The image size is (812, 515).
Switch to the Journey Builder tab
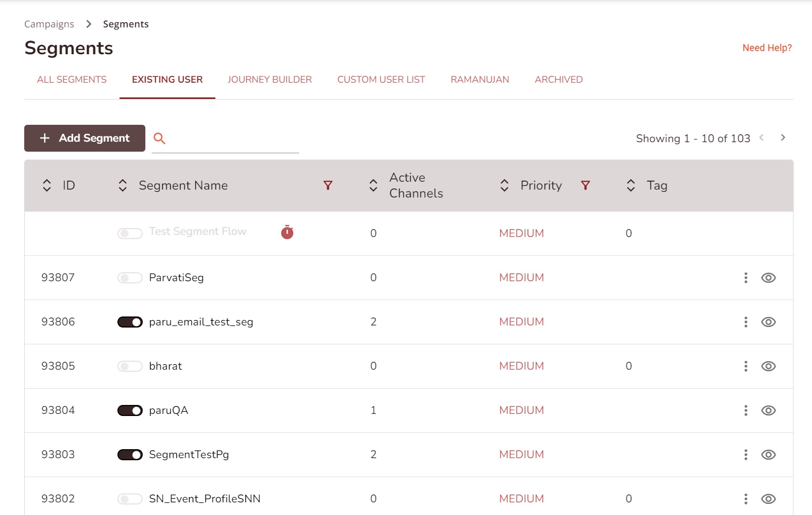point(270,80)
